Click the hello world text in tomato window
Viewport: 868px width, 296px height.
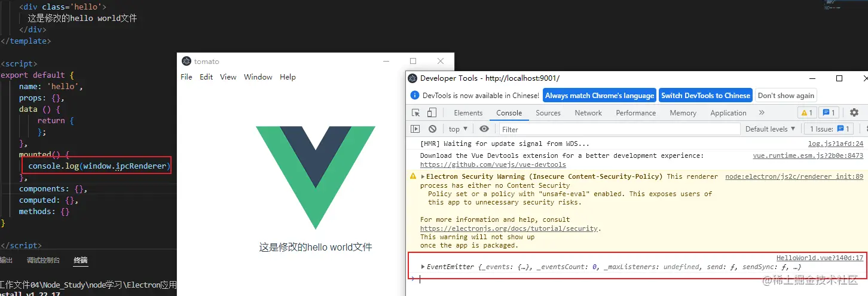[316, 247]
